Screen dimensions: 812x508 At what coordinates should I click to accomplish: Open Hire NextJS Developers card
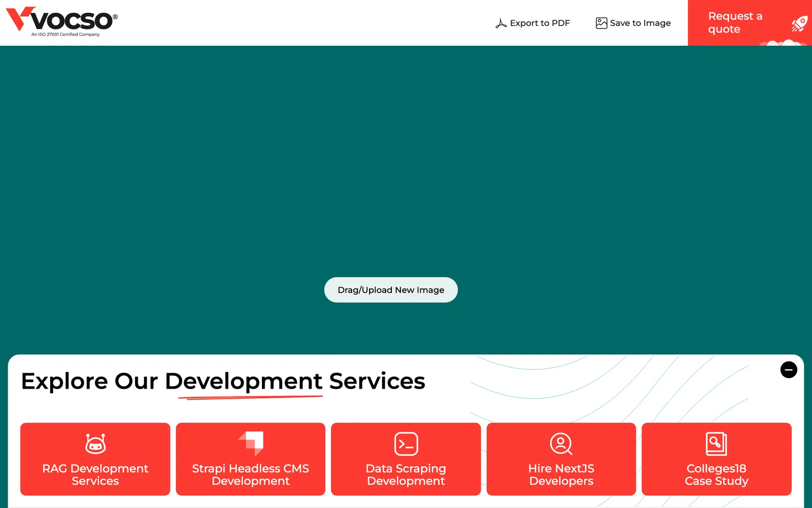click(x=561, y=459)
